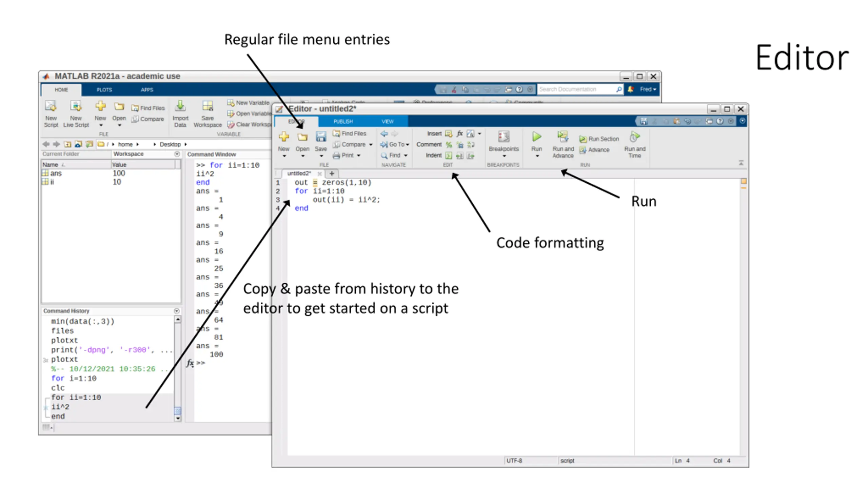
Task: Click the Import Data icon
Action: click(x=180, y=106)
